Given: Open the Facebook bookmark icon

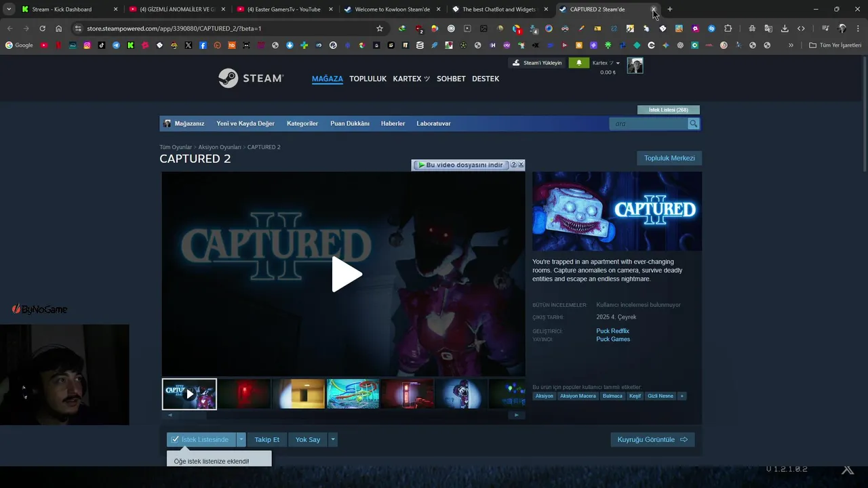Looking at the screenshot, I should (x=203, y=45).
